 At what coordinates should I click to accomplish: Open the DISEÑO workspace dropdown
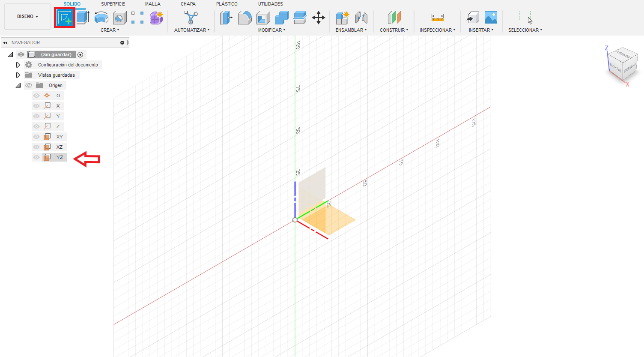click(x=27, y=17)
